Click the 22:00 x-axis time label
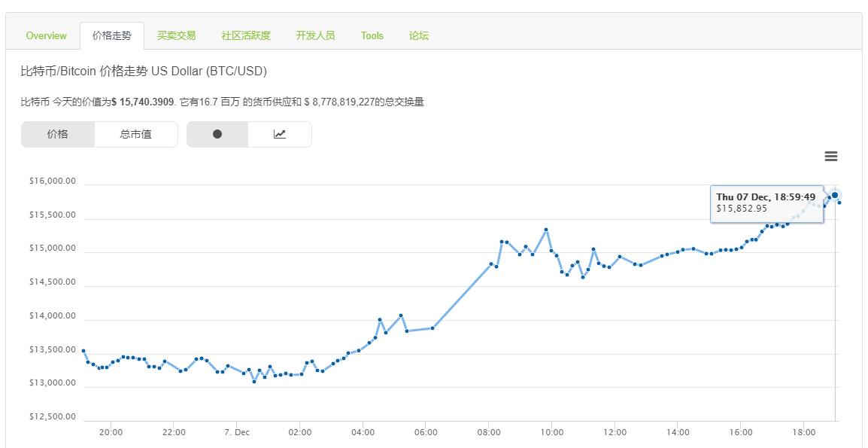The height and width of the screenshot is (448, 868). click(174, 432)
